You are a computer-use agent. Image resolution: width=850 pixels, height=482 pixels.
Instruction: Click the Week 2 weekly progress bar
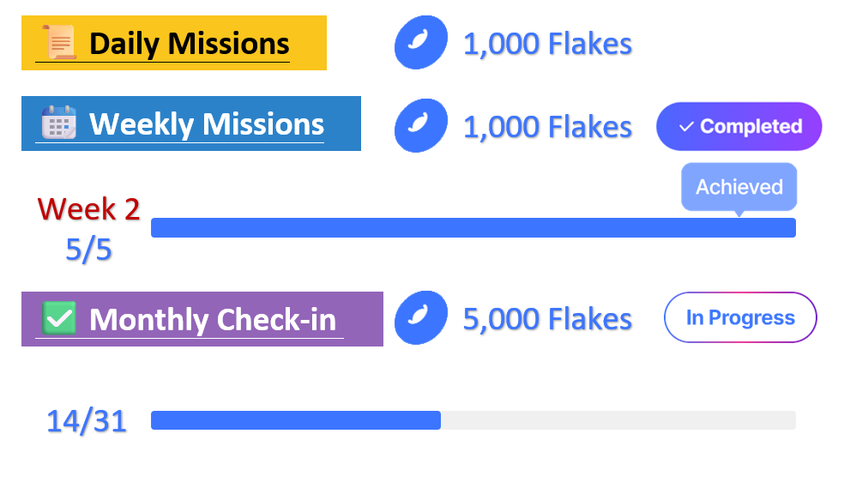[x=473, y=228]
